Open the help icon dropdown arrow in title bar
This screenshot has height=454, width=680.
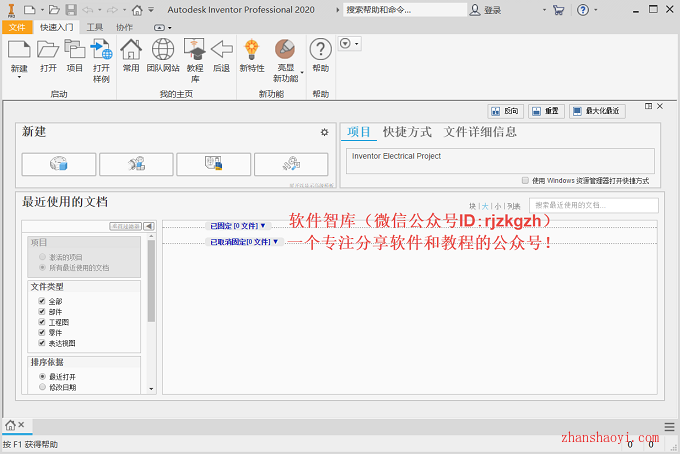click(x=595, y=10)
